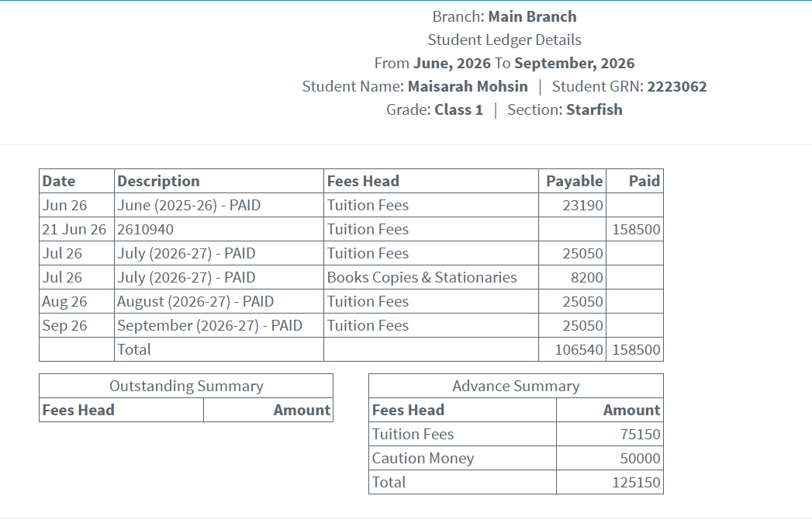Click the advance total 125150

point(636,482)
